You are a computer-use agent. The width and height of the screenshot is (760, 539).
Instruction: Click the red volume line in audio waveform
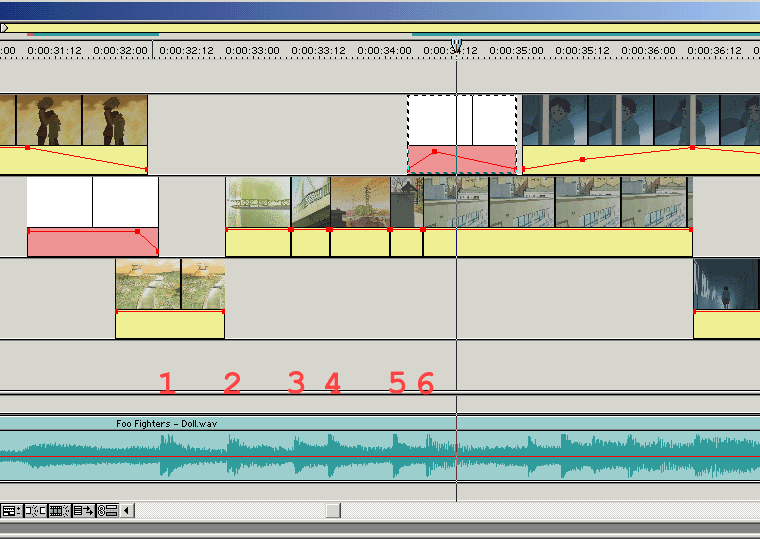pyautogui.click(x=300, y=457)
